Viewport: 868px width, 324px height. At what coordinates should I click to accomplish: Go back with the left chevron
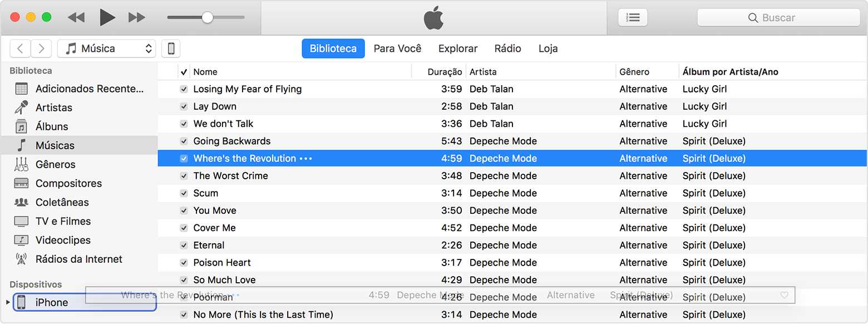click(20, 48)
